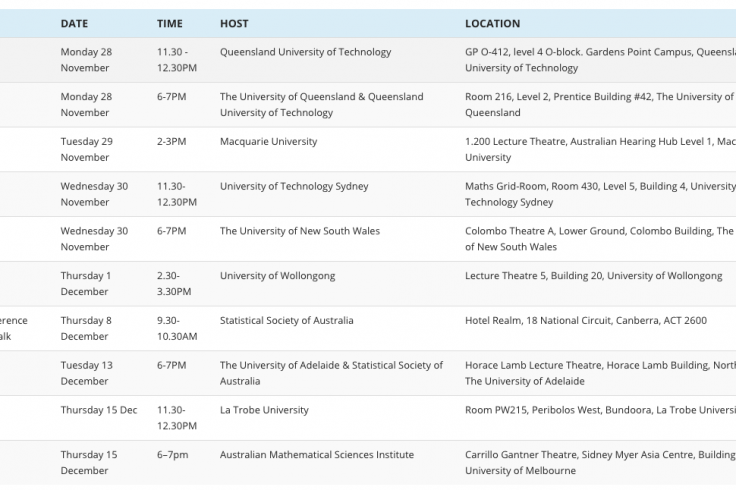Select the Tuesday 29 November date cell
Image resolution: width=736 pixels, height=490 pixels.
coord(87,149)
